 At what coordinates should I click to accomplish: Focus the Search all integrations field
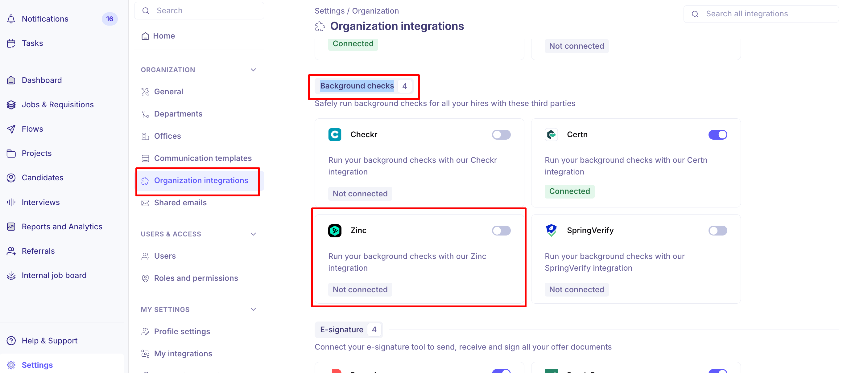tap(761, 14)
